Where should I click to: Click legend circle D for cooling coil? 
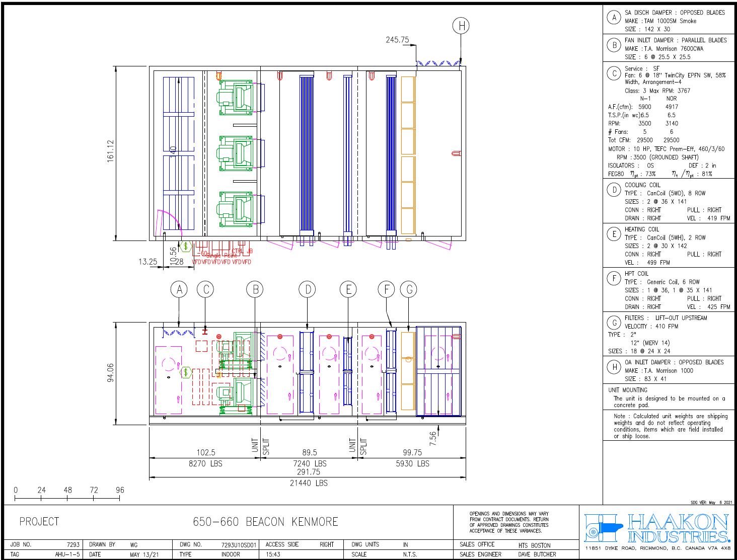(614, 190)
